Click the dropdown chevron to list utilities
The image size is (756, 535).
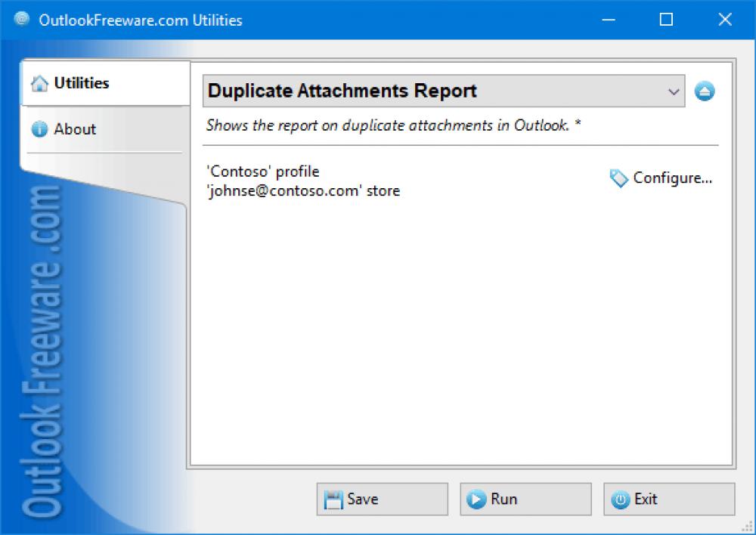674,91
